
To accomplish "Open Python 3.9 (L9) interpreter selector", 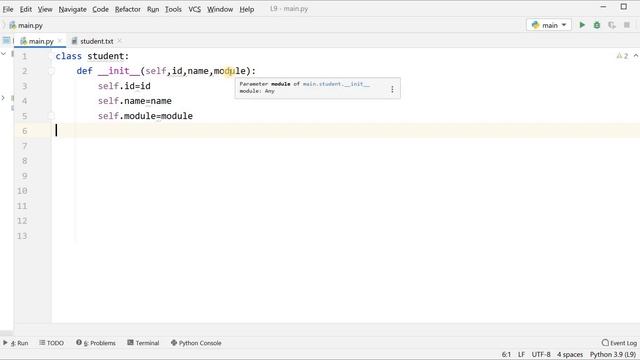I will click(x=613, y=354).
